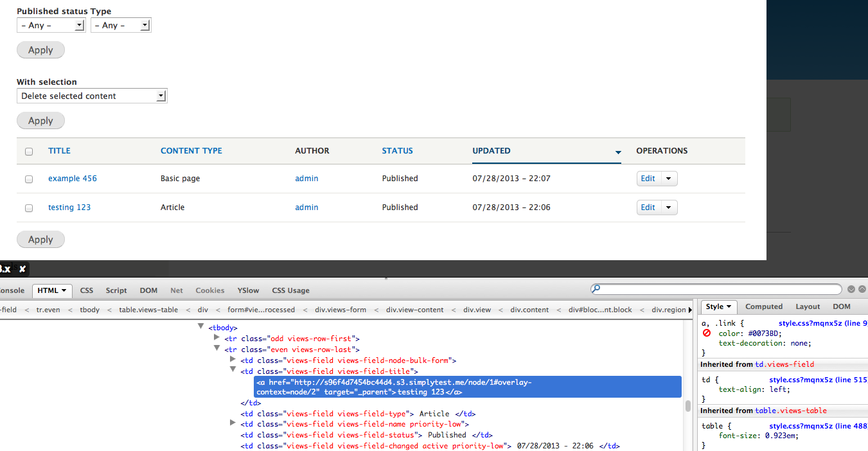The height and width of the screenshot is (451, 868).
Task: Open the Edit dropdown arrow for example 456
Action: 668,178
